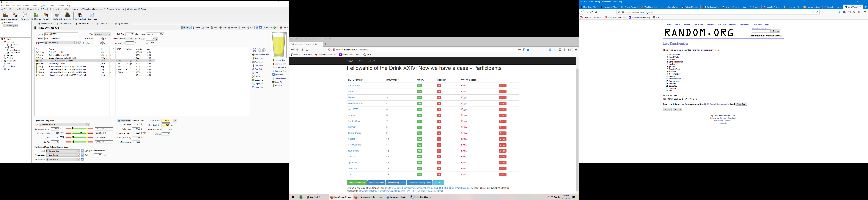Click the Select Fields button
This screenshot has width=868, height=200.
click(124, 120)
